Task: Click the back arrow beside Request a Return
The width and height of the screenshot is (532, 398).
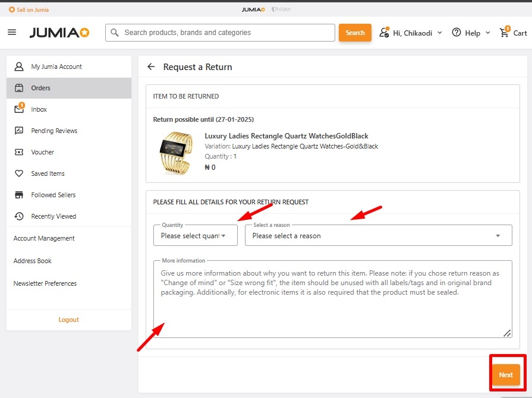Action: (x=151, y=67)
